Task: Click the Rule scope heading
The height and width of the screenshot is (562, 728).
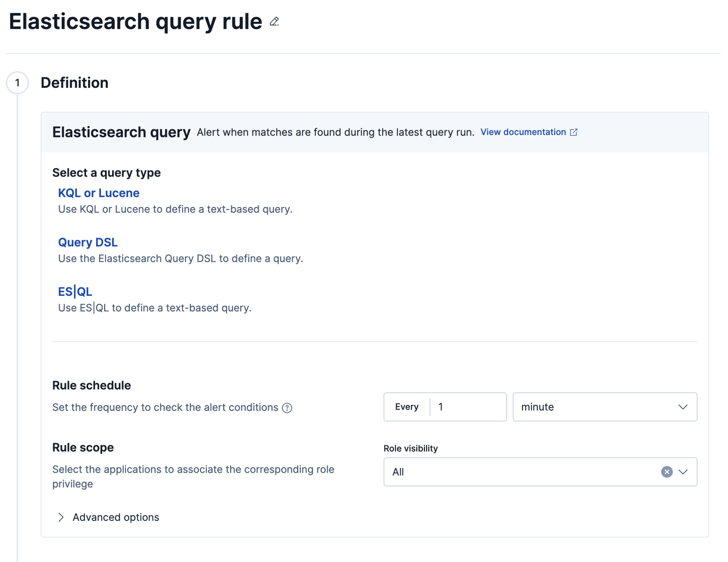Action: [83, 447]
